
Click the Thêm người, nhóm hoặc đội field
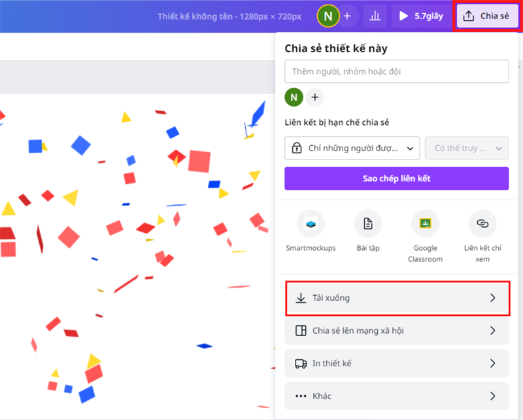pyautogui.click(x=397, y=71)
